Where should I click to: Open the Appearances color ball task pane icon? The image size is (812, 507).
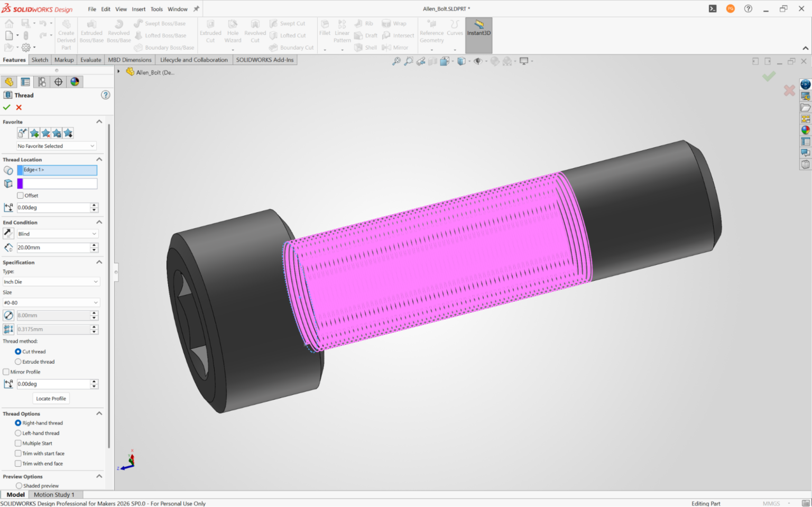(806, 130)
